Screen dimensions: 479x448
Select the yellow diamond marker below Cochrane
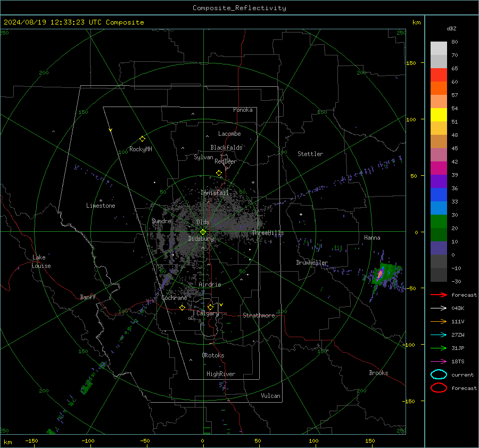[x=183, y=307]
